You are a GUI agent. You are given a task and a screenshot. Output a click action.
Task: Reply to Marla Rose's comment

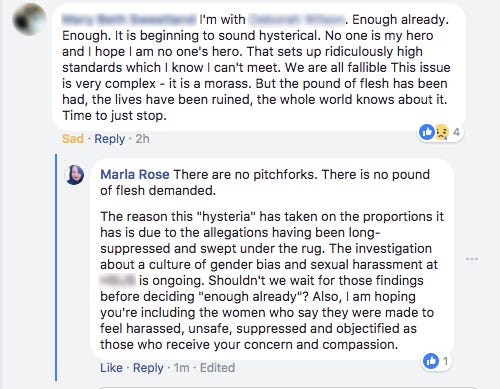148,368
